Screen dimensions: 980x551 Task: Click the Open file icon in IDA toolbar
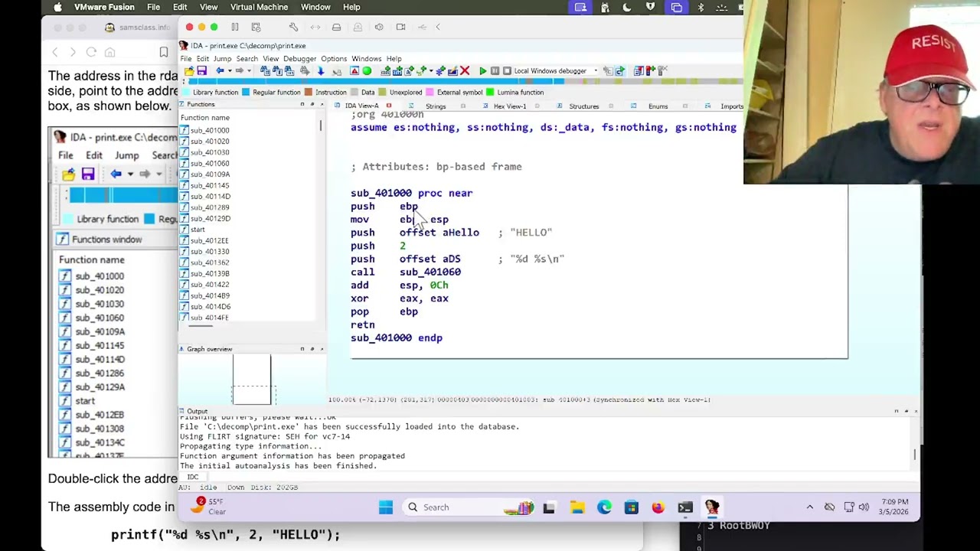point(189,71)
